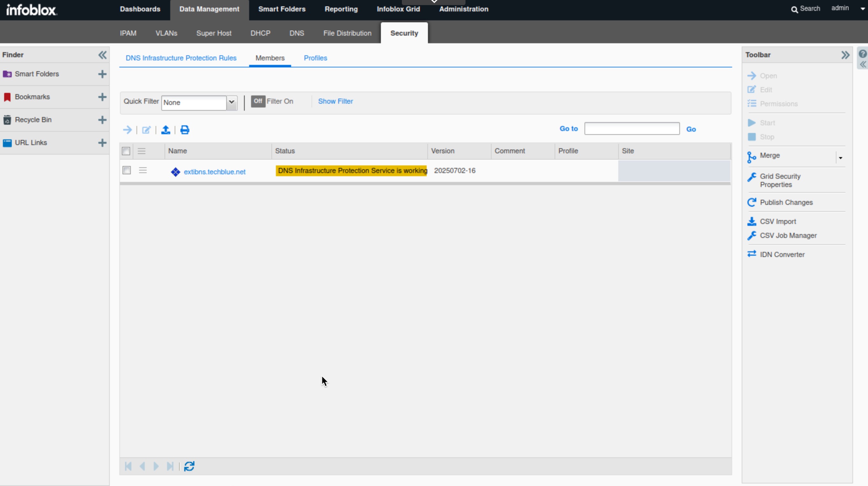This screenshot has height=486, width=868.
Task: Open the Quick Filter dropdown
Action: [232, 103]
